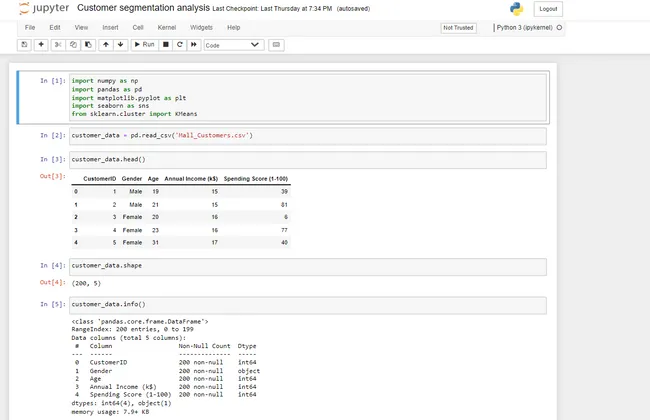The width and height of the screenshot is (650, 420).
Task: Open the Cell menu
Action: tap(138, 27)
